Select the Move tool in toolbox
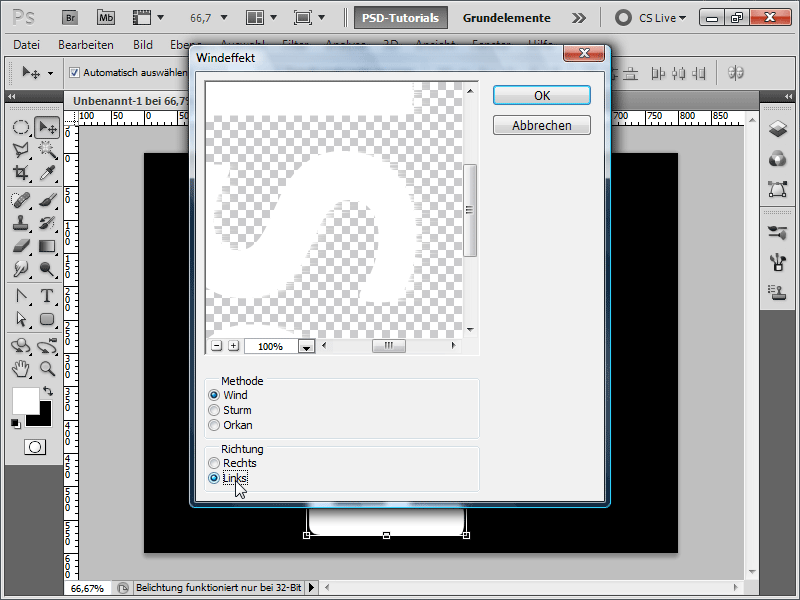The height and width of the screenshot is (600, 800). [47, 127]
